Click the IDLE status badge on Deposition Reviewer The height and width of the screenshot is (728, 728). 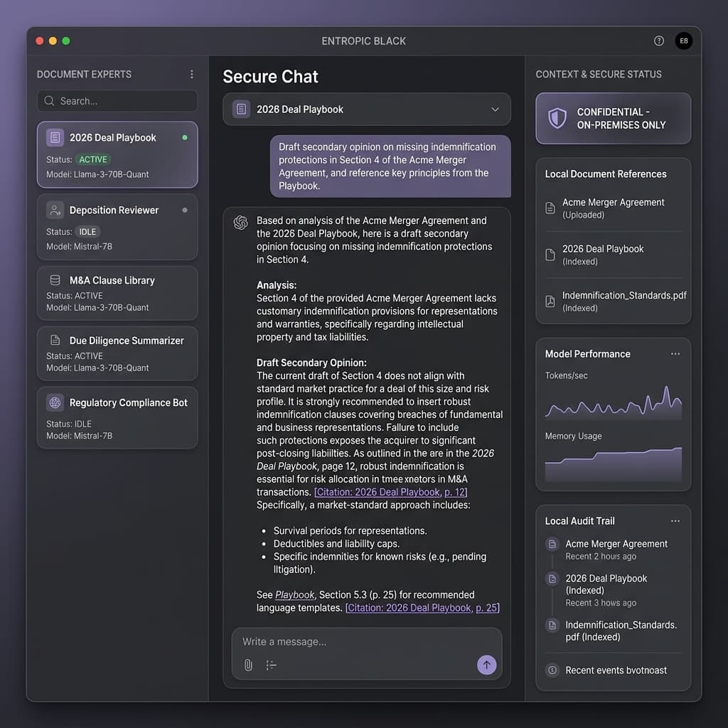(87, 232)
